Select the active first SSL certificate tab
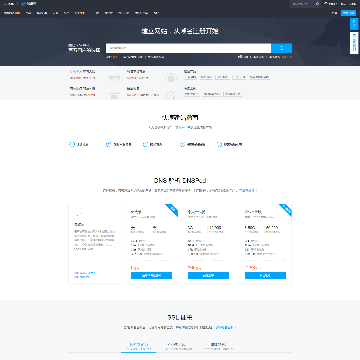The width and height of the screenshot is (360, 360). pos(138,346)
